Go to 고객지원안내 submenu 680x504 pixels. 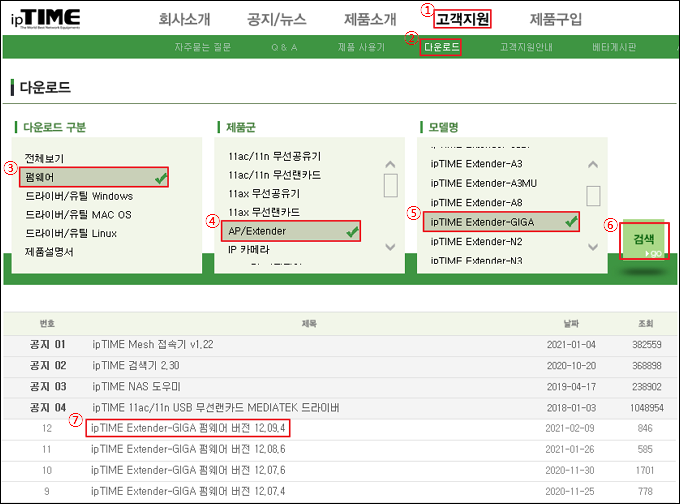pos(526,47)
